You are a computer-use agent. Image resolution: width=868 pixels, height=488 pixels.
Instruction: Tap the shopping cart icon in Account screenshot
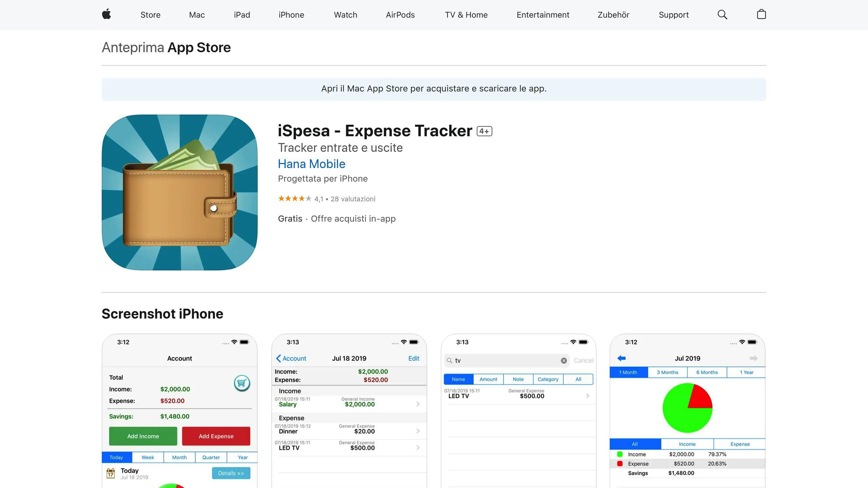point(242,383)
